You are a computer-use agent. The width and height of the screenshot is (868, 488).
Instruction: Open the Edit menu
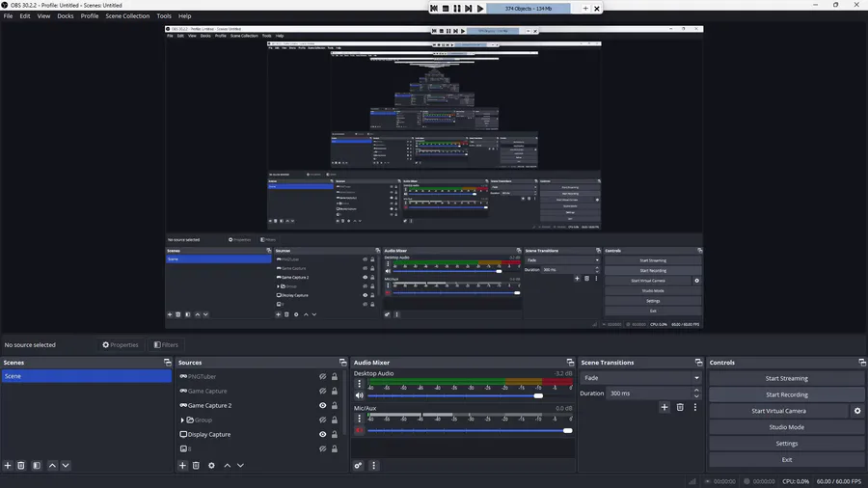[x=25, y=16]
